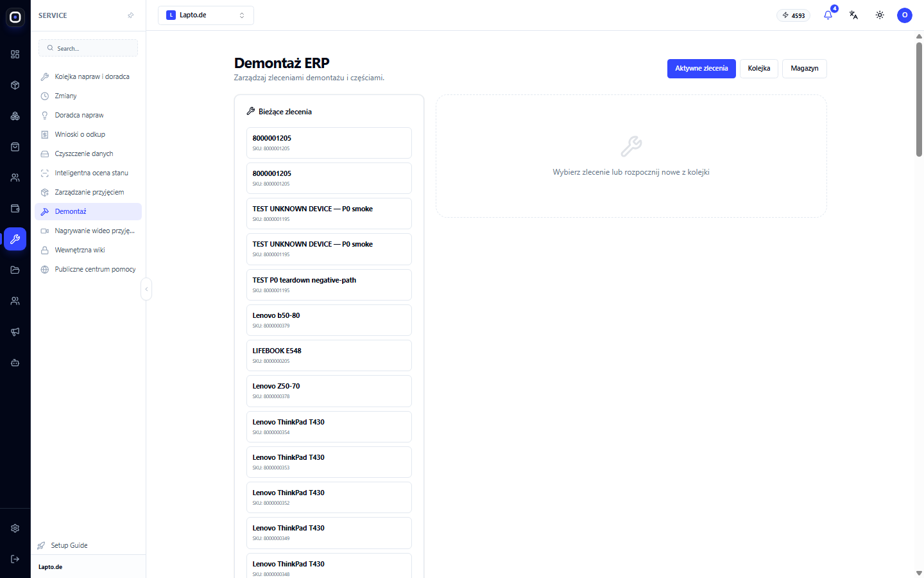This screenshot has width=924, height=578.
Task: Expand the Lapto.de workspace selector
Action: click(x=206, y=15)
